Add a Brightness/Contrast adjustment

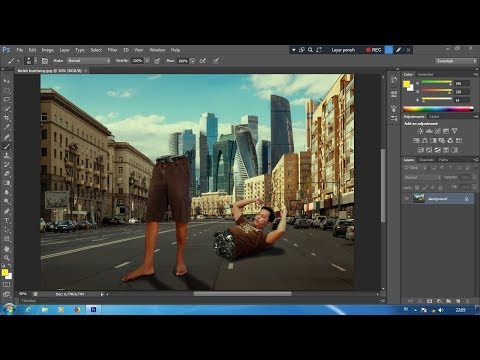pos(420,131)
